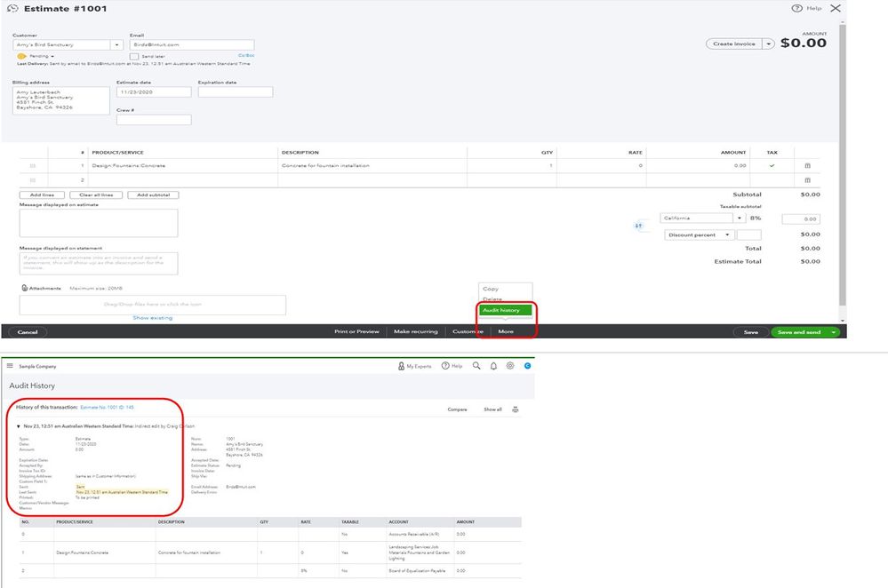This screenshot has height=588, width=888.
Task: Close the Estimate #1001 form
Action: [836, 9]
